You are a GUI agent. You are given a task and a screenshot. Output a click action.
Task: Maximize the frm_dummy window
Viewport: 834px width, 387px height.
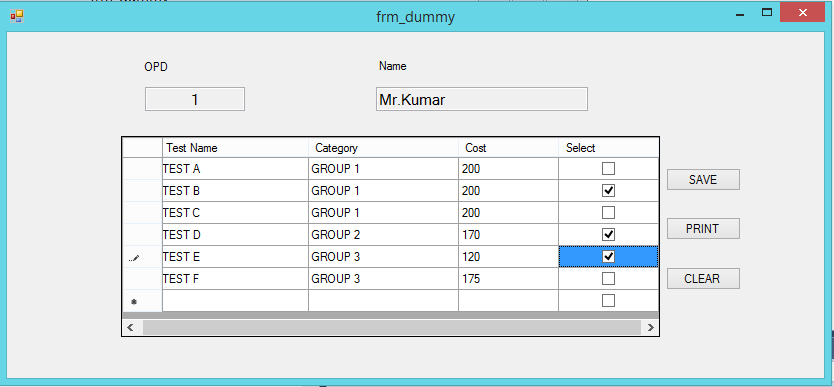[x=766, y=13]
